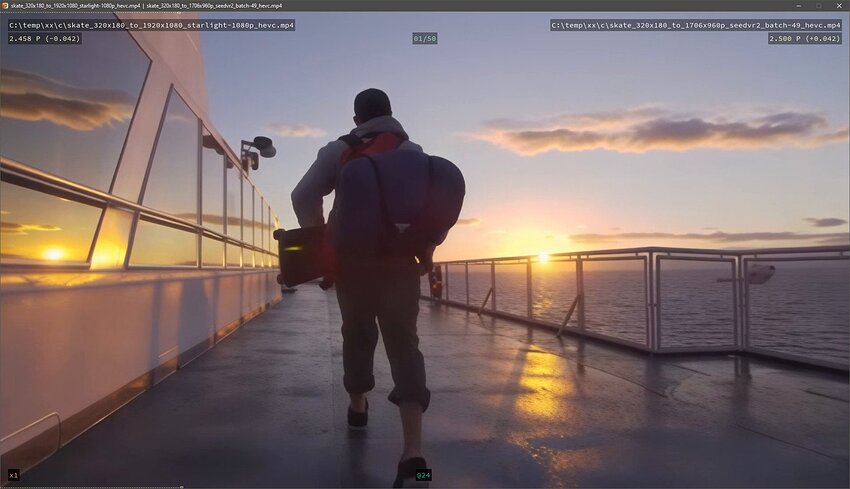Click the seedvr2_batch-49_hevc.mp4 file path label
The height and width of the screenshot is (489, 850).
click(696, 25)
